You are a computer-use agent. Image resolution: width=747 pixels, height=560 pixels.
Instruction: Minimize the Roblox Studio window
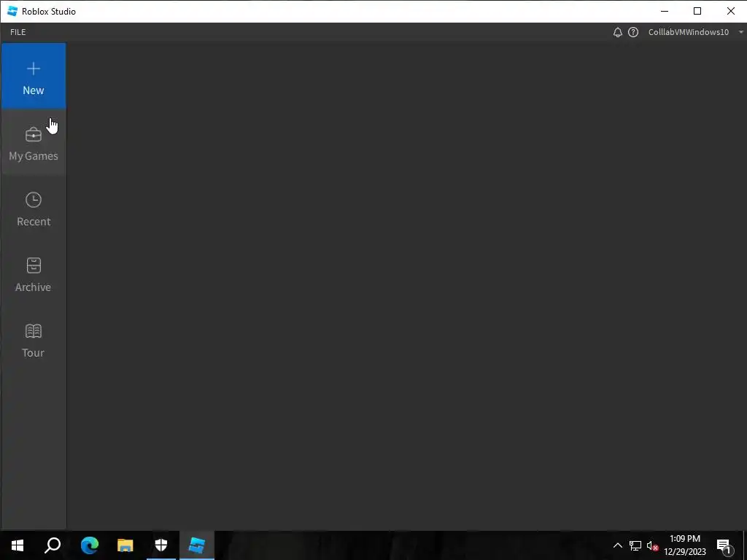coord(665,11)
